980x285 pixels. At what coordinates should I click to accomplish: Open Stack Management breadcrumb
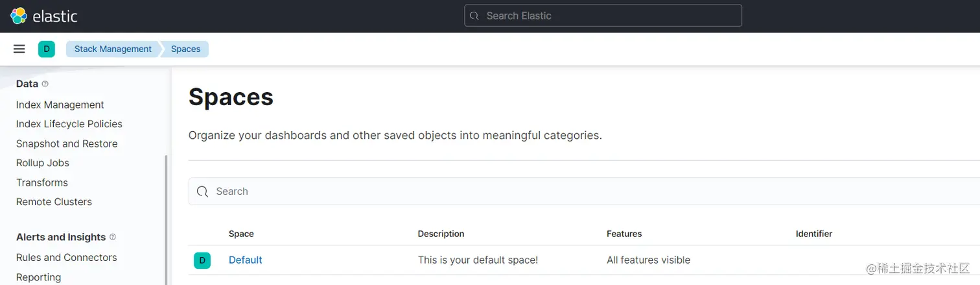tap(113, 49)
